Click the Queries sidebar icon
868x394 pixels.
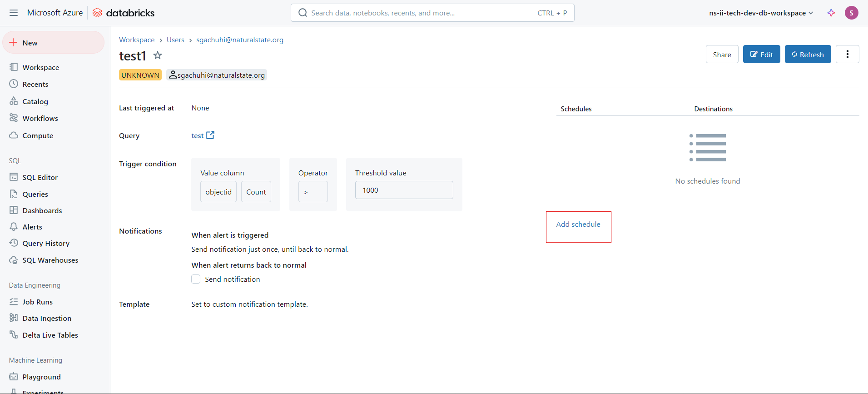coord(14,194)
